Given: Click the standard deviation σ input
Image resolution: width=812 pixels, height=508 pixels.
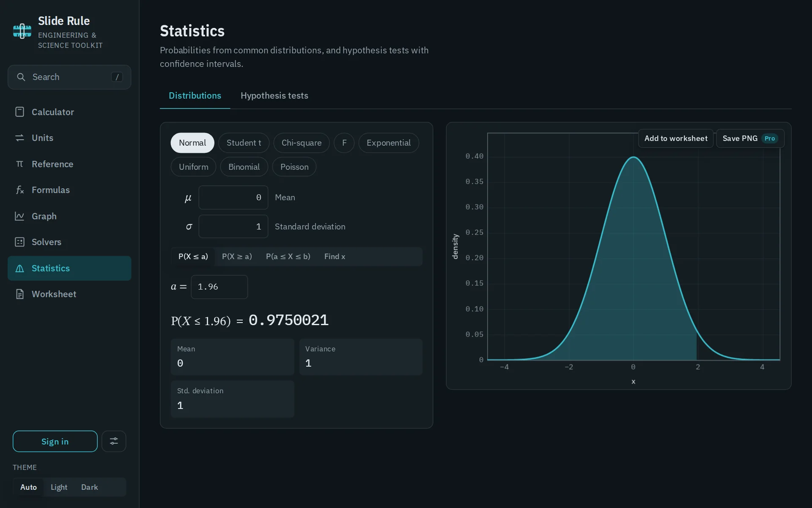Looking at the screenshot, I should (233, 226).
